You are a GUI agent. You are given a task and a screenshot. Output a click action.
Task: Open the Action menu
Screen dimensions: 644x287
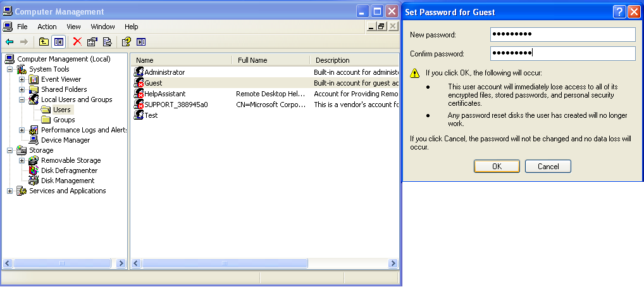point(47,27)
